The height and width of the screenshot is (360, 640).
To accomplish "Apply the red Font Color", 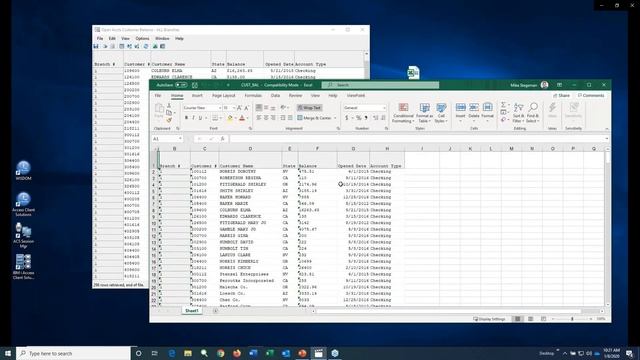I will click(x=242, y=118).
